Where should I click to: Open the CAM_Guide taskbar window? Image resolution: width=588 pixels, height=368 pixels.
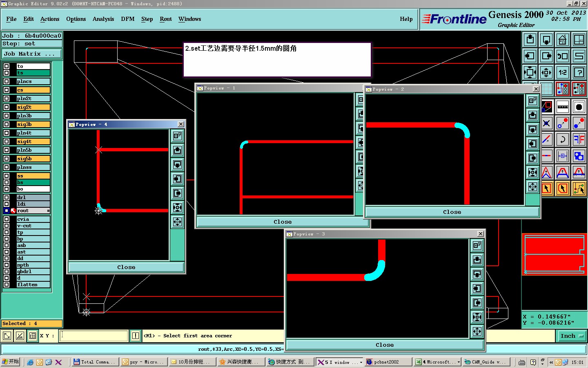point(487,362)
